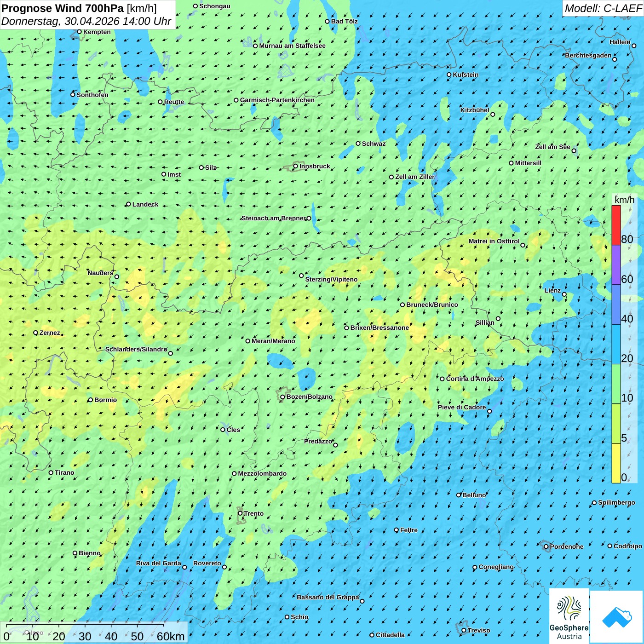
Task: Click the yellow 0–5 legend segment
Action: [616, 463]
